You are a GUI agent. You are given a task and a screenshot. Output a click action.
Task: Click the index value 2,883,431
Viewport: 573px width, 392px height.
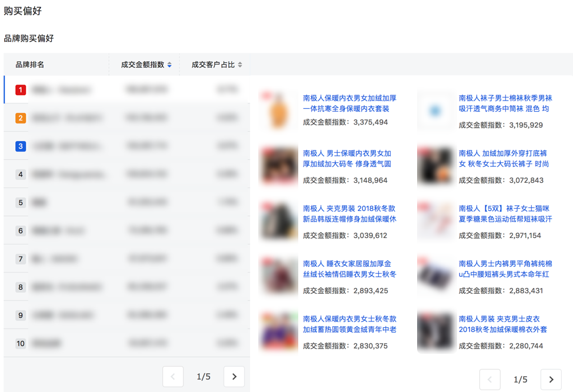click(x=526, y=290)
